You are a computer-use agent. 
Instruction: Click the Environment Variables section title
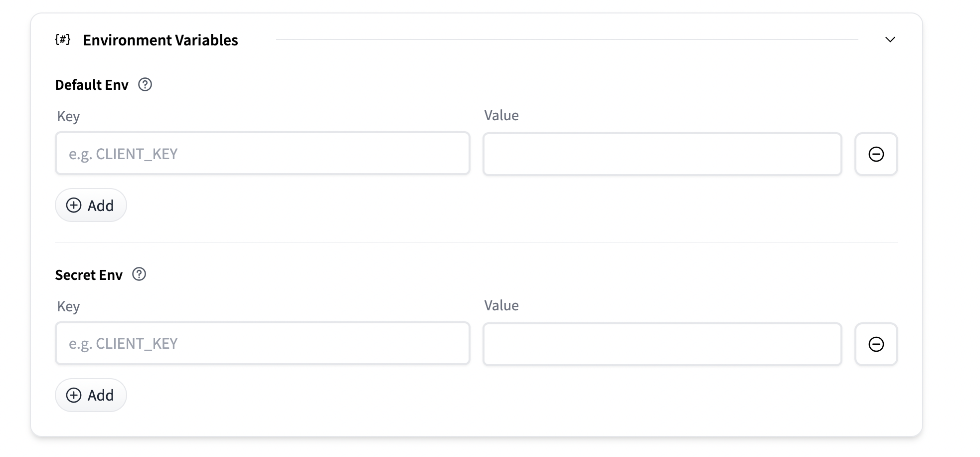pos(160,40)
